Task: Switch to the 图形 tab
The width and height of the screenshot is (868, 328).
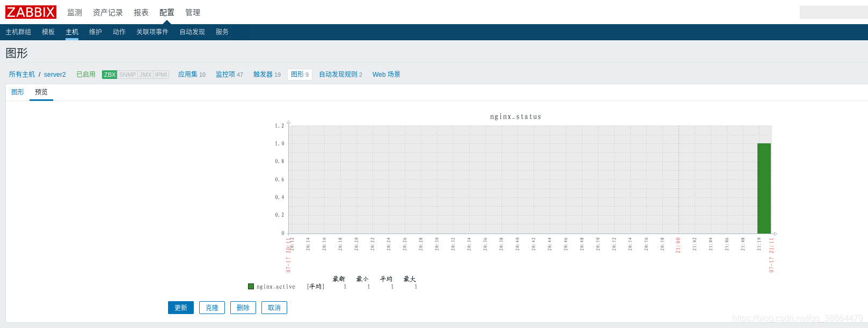Action: (x=18, y=92)
